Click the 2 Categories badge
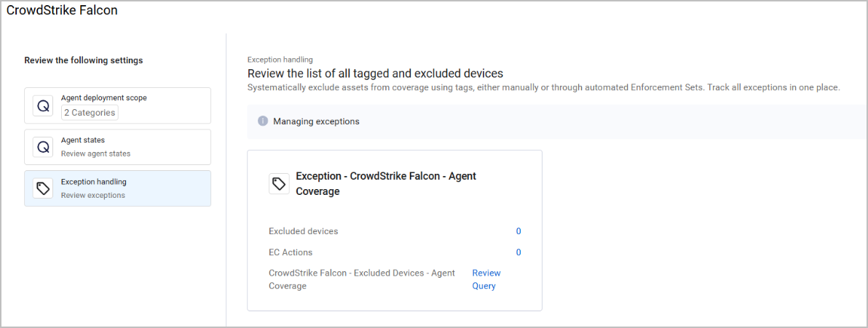Screen dimensions: 868x328 point(90,113)
